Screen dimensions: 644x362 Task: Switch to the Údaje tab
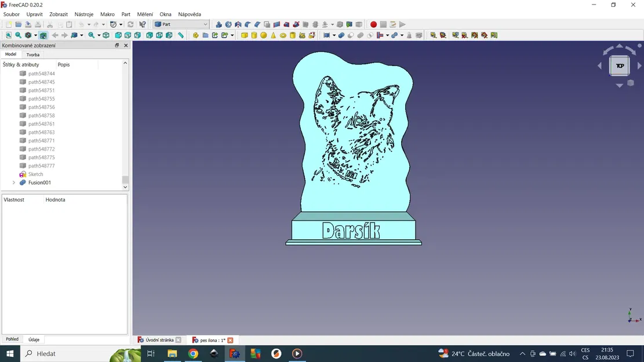[x=34, y=340]
